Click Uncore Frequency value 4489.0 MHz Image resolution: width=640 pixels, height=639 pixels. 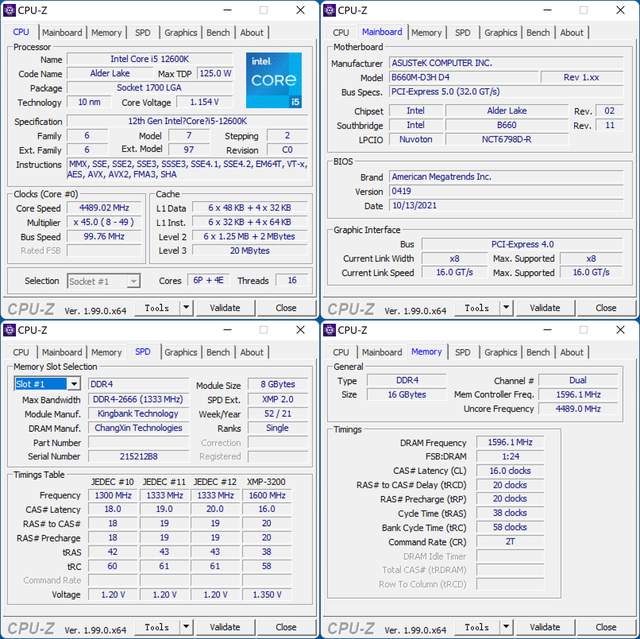tap(578, 409)
